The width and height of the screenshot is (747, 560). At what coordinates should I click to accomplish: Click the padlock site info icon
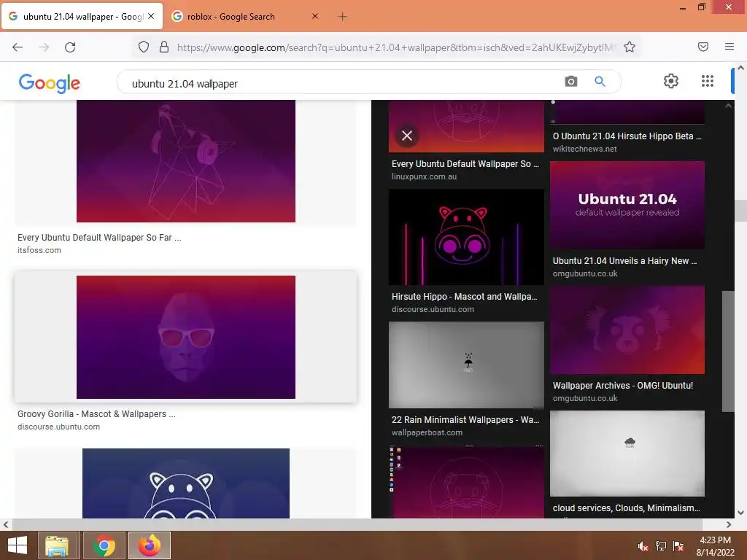[x=164, y=47]
